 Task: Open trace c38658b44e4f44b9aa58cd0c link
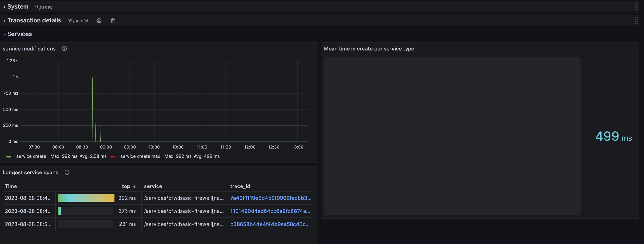[269, 224]
